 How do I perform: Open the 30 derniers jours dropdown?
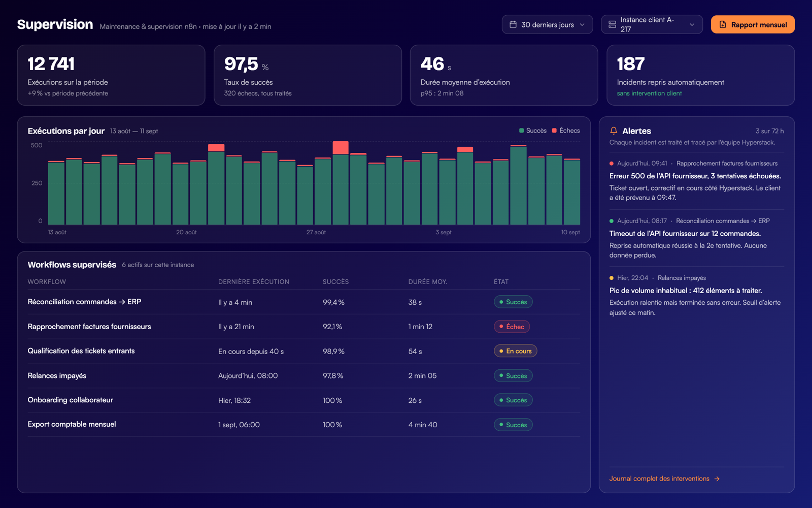(547, 24)
